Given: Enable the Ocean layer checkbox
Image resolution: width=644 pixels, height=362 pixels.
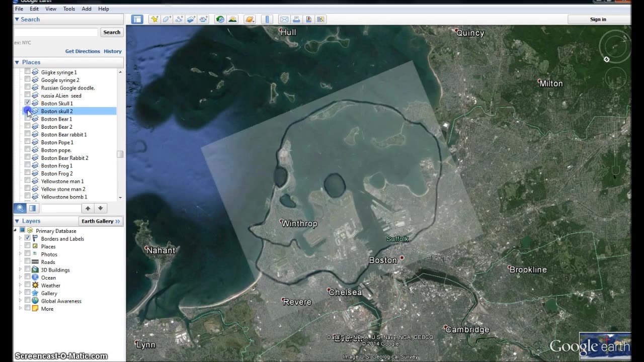Looking at the screenshot, I should click(x=28, y=277).
